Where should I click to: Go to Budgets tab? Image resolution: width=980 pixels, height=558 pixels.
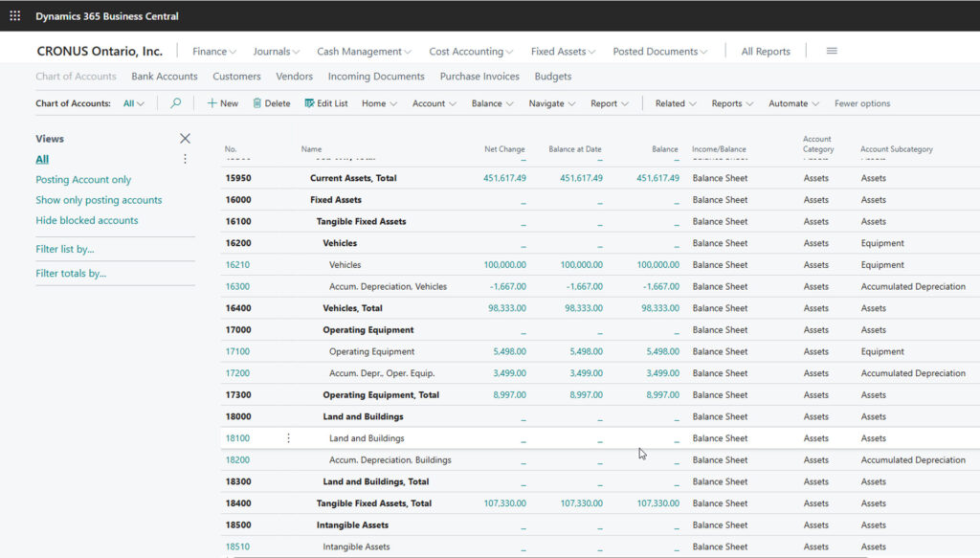(552, 77)
